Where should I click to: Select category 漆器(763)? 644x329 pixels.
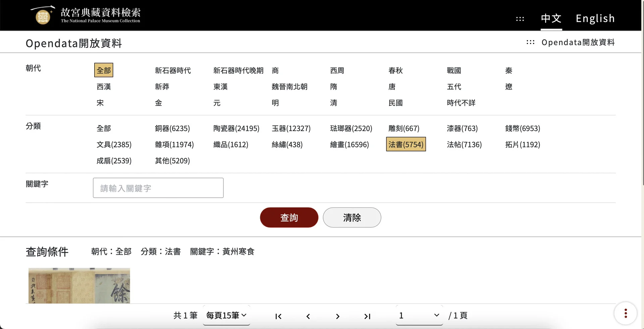click(x=462, y=128)
